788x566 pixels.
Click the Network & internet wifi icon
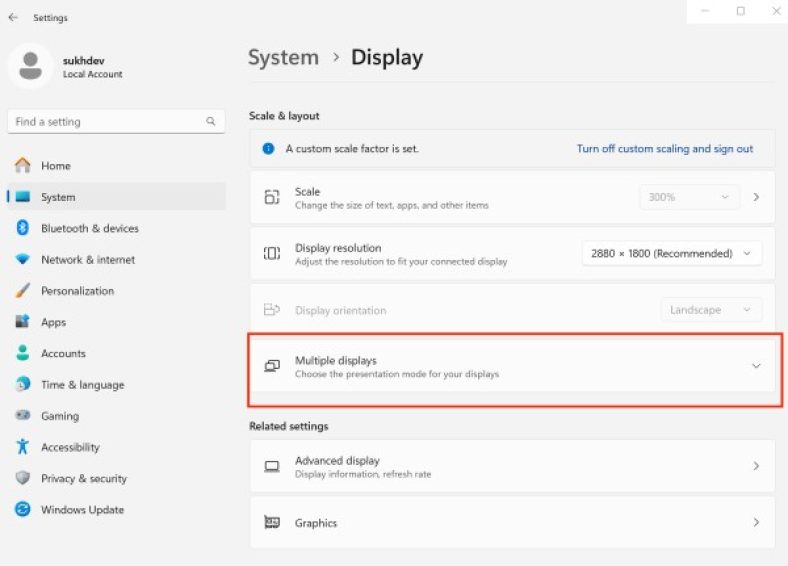(x=23, y=260)
